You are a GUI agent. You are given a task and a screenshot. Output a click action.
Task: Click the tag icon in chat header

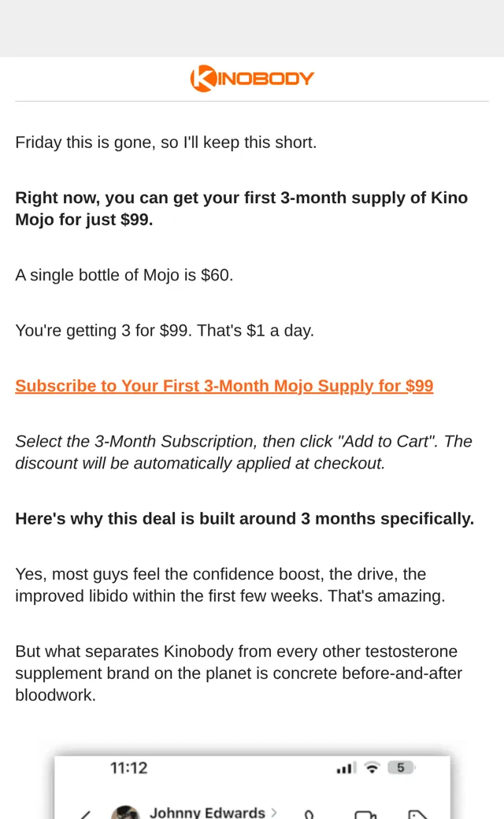[418, 814]
